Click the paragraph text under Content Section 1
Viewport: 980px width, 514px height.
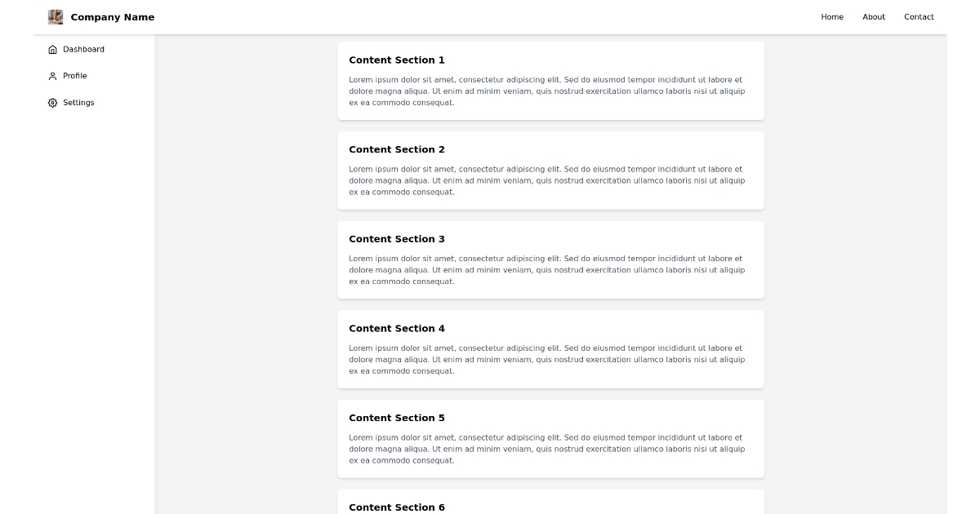(x=547, y=91)
